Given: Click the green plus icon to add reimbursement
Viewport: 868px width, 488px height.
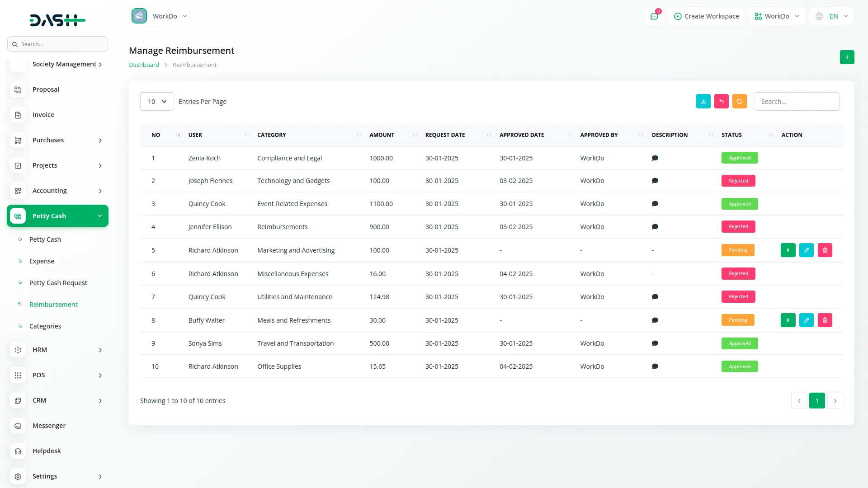Looking at the screenshot, I should pyautogui.click(x=847, y=57).
